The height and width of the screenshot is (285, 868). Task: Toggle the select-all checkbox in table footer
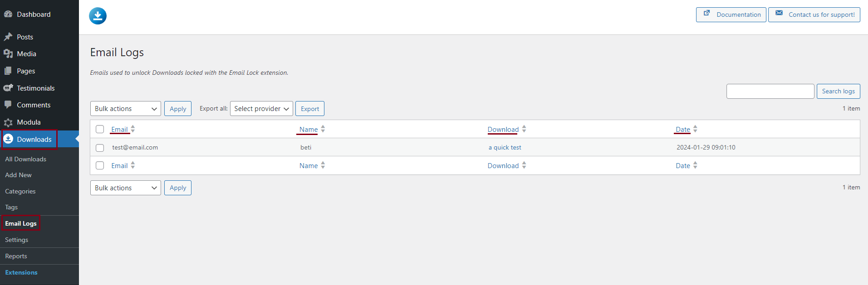point(100,165)
